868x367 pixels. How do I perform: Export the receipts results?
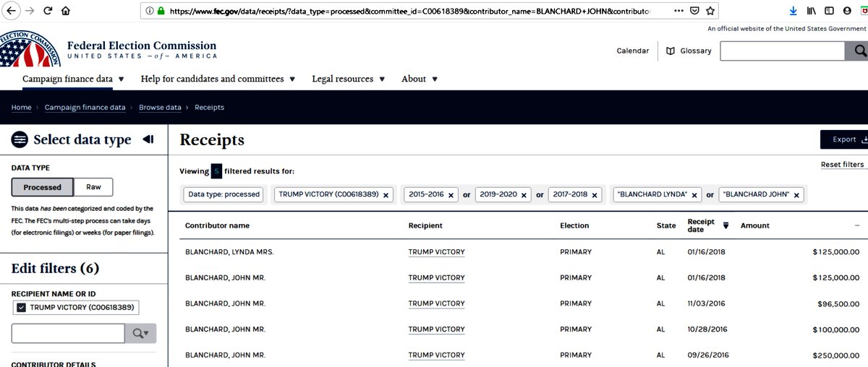[x=843, y=139]
